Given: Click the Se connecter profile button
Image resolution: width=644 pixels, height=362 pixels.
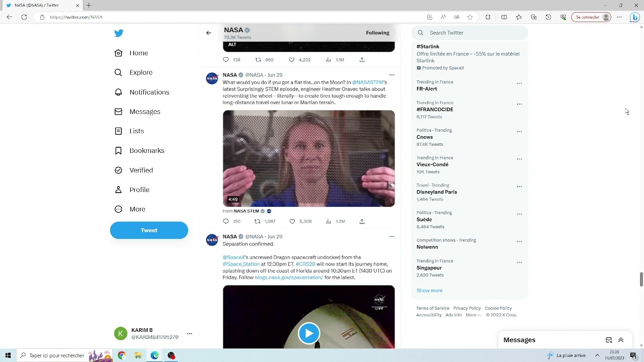Looking at the screenshot, I should 591,17.
